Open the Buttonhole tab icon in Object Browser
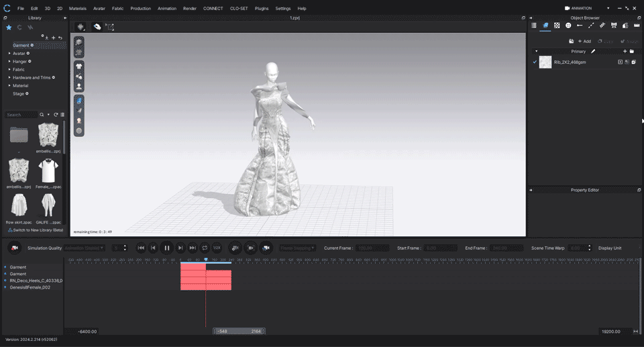644x347 pixels. click(x=580, y=26)
